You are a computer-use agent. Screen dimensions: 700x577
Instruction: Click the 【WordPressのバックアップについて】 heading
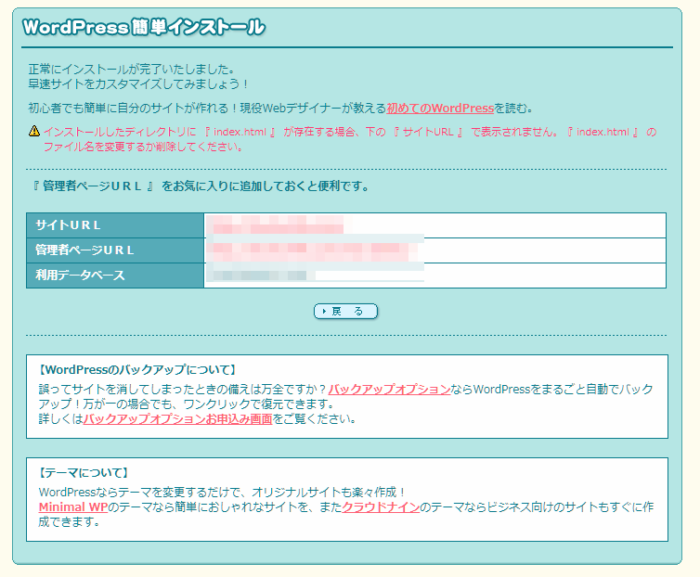[136, 369]
